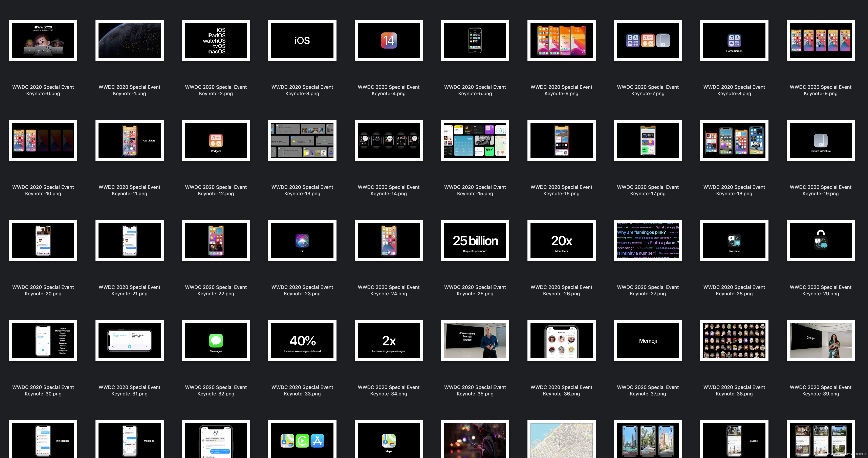Select the Keynote-27.png flamingos questions thumbnail
The image size is (868, 458).
(648, 241)
